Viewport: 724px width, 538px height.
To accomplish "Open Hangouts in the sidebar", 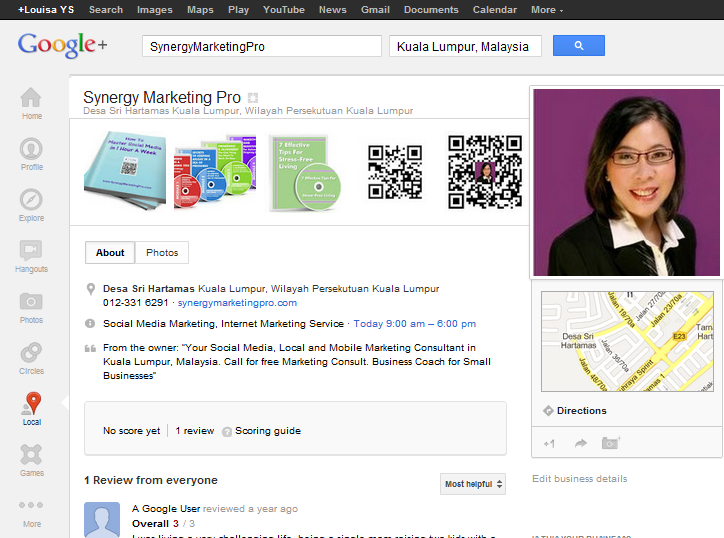I will (31, 256).
